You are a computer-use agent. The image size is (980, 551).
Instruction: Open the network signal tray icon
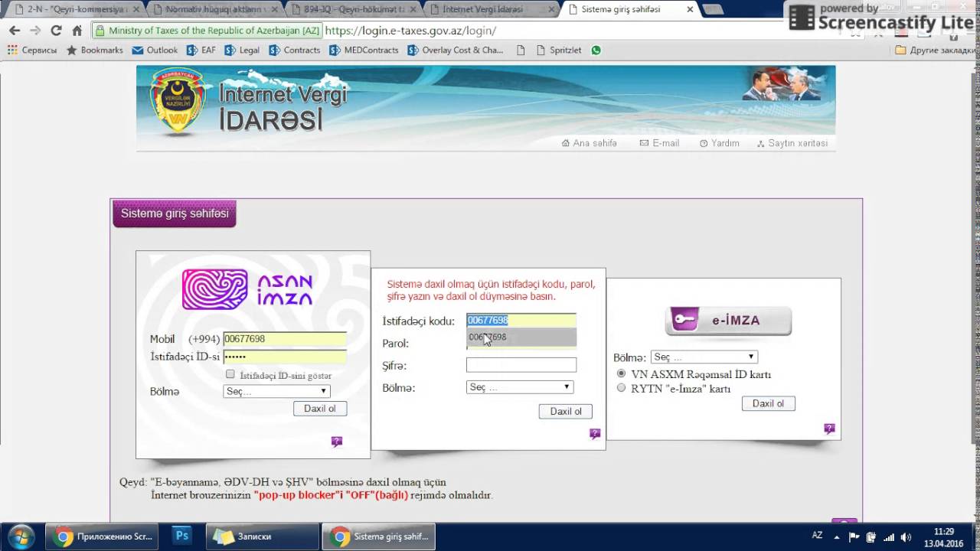pos(889,536)
